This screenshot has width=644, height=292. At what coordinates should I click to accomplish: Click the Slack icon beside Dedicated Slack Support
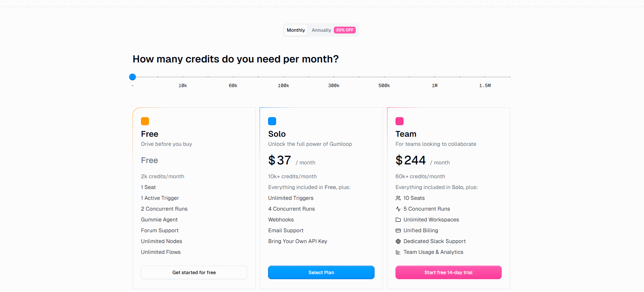(x=398, y=241)
